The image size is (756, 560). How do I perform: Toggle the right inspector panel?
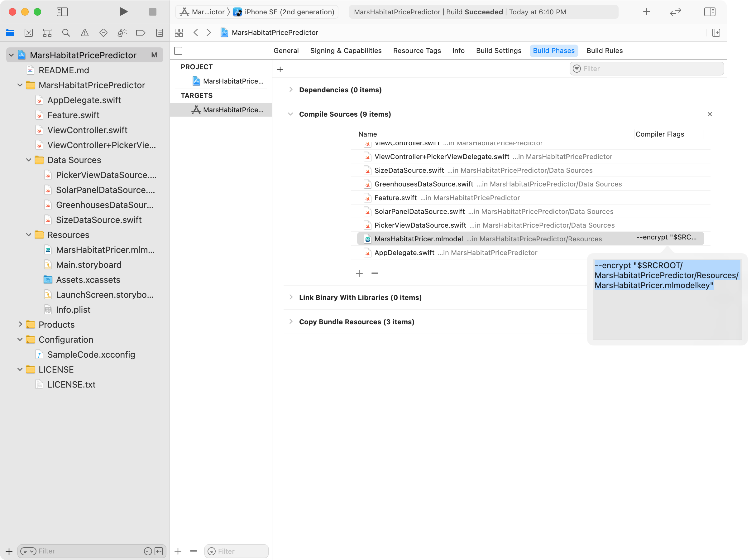pos(710,12)
